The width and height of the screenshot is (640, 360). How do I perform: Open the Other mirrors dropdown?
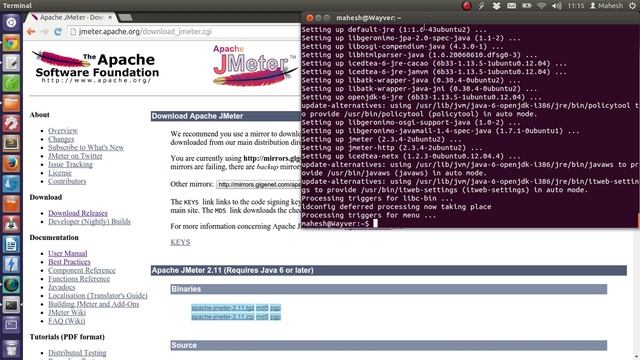(259, 184)
